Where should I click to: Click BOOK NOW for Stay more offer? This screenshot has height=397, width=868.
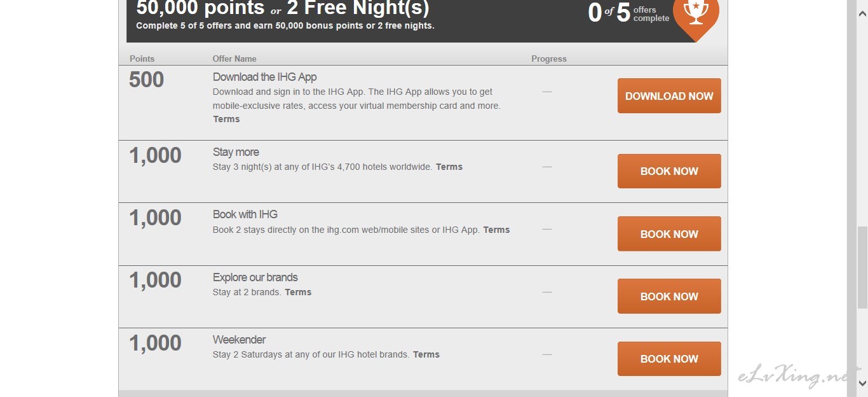(669, 171)
